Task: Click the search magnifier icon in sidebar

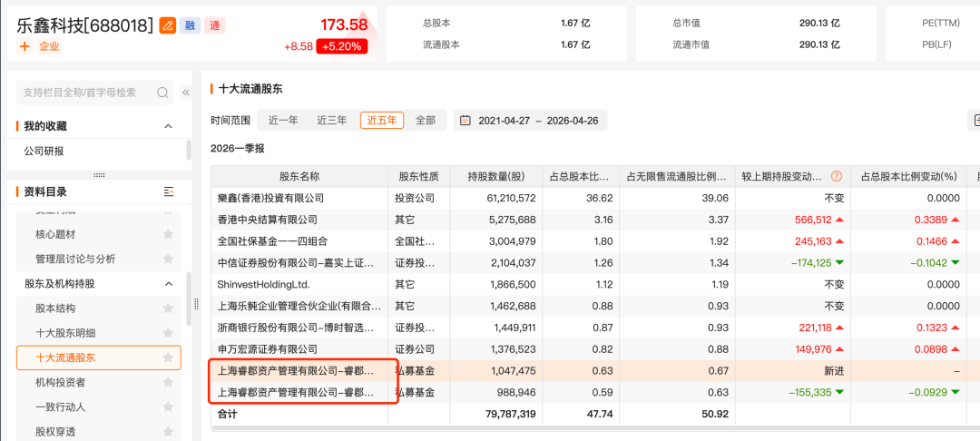Action: pyautogui.click(x=163, y=93)
